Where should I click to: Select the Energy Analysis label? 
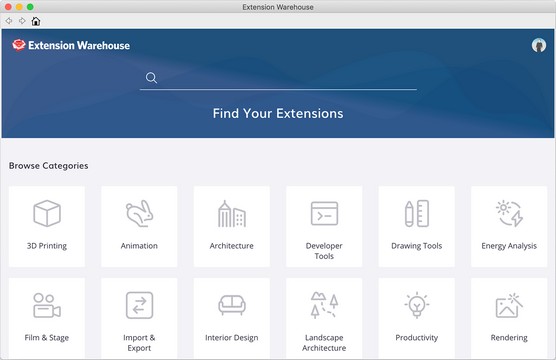509,246
